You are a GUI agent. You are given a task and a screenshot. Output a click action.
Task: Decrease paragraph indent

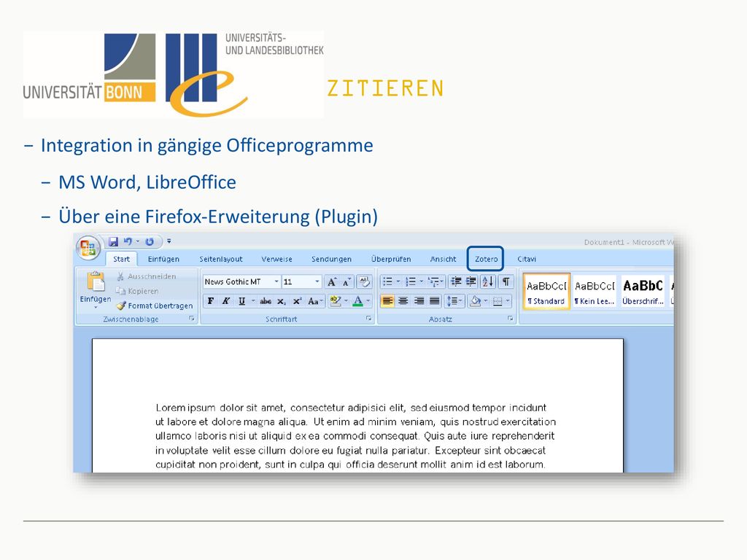(x=455, y=281)
